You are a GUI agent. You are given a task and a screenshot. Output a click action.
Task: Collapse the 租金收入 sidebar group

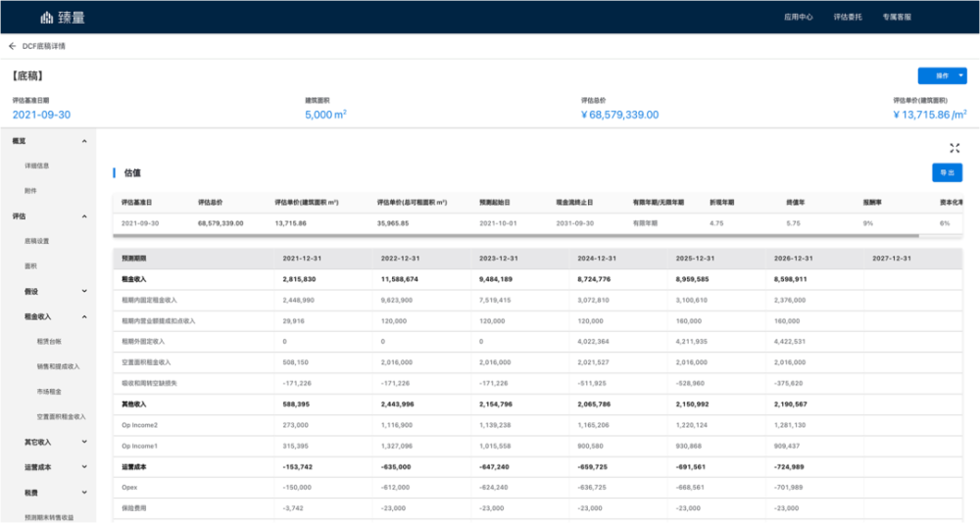85,316
